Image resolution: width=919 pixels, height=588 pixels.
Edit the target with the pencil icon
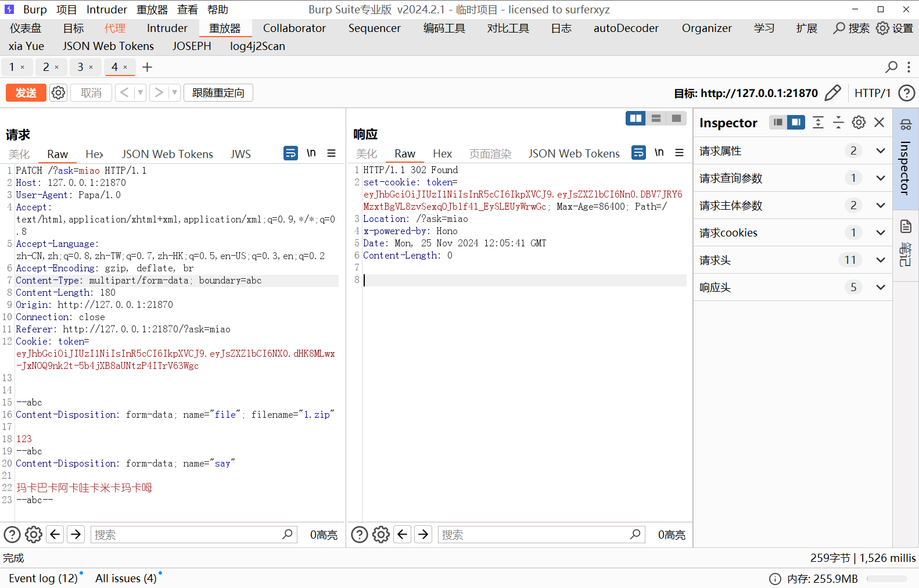(x=833, y=93)
